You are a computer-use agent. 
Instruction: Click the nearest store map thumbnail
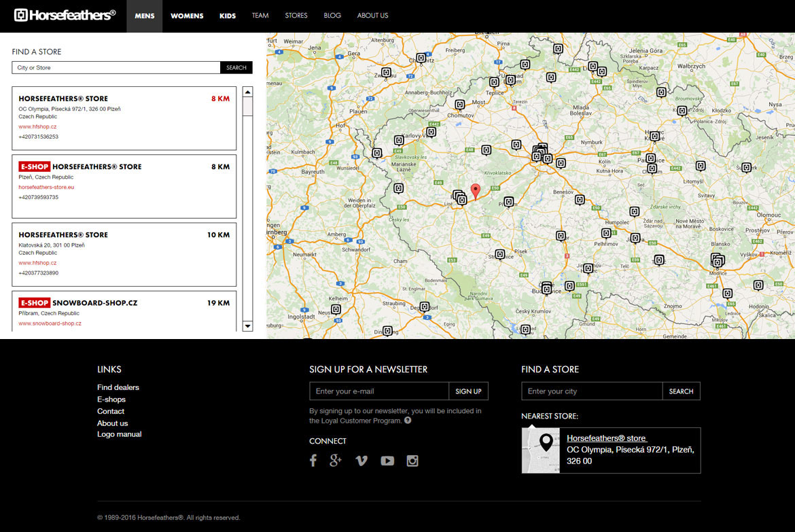click(x=541, y=450)
